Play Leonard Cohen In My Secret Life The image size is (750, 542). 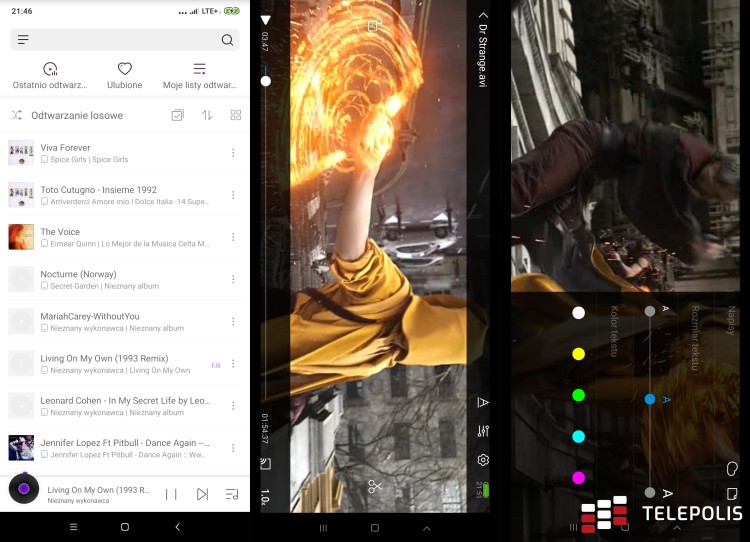coord(125,405)
